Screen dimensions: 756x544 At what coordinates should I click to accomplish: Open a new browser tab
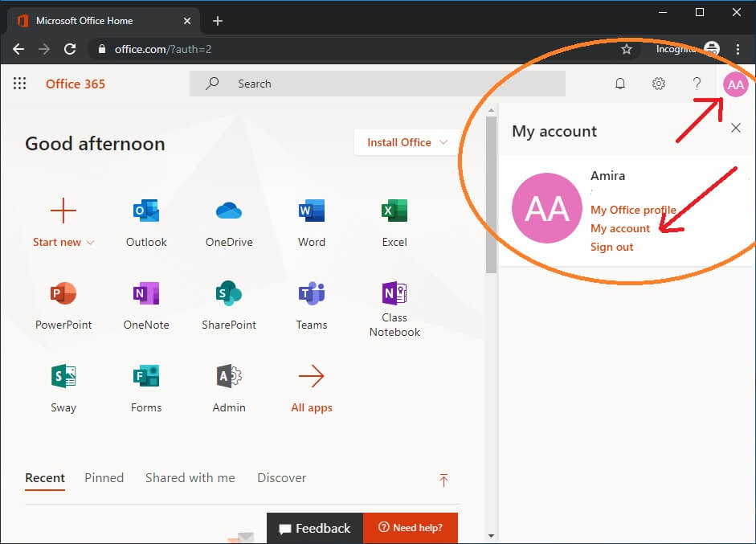[x=218, y=21]
